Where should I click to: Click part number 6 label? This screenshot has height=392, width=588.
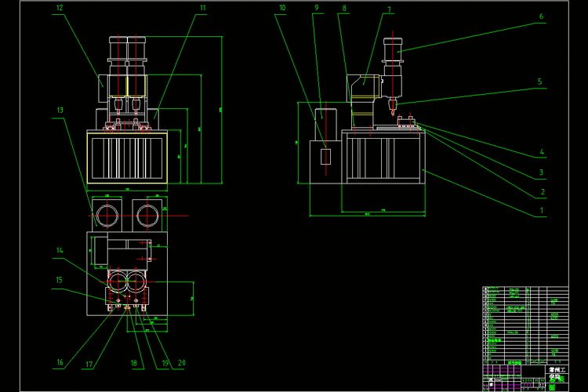(x=540, y=16)
